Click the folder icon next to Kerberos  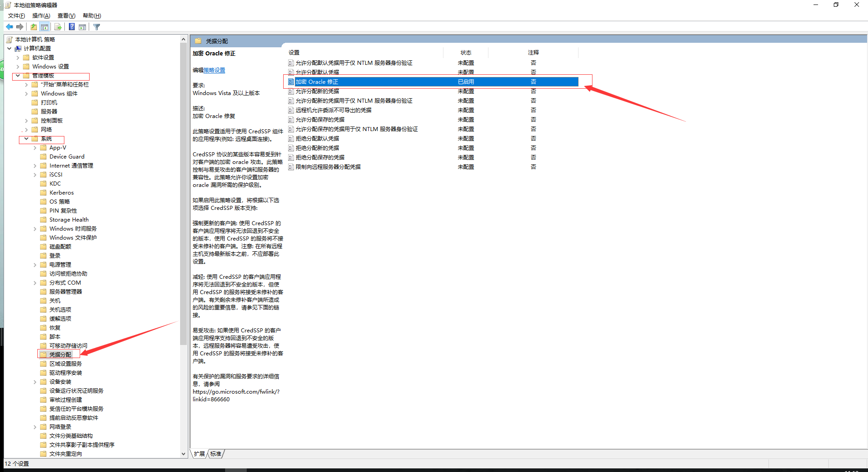44,193
